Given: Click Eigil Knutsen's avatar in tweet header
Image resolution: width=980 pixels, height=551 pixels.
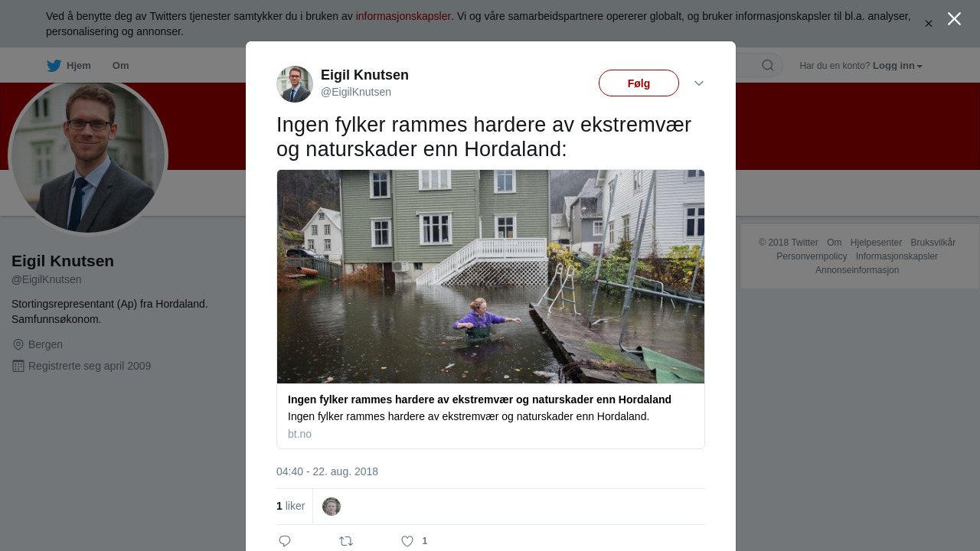Looking at the screenshot, I should (x=295, y=84).
